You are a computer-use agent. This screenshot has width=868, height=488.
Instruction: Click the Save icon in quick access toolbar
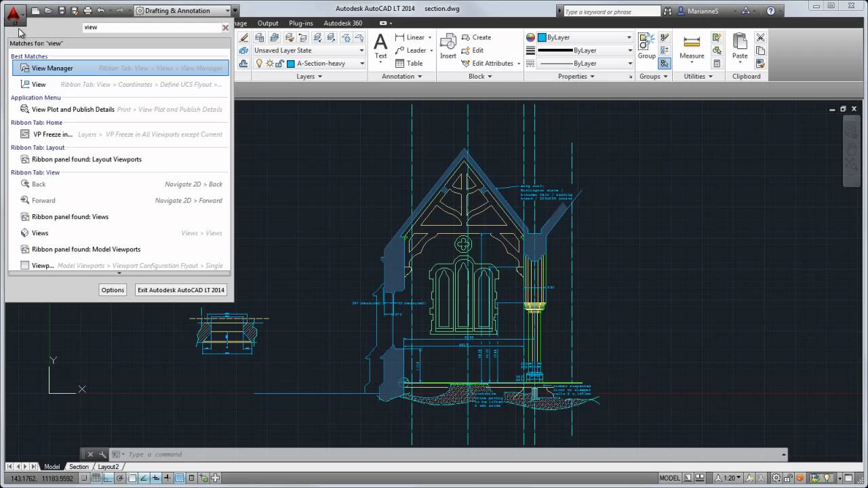point(62,11)
